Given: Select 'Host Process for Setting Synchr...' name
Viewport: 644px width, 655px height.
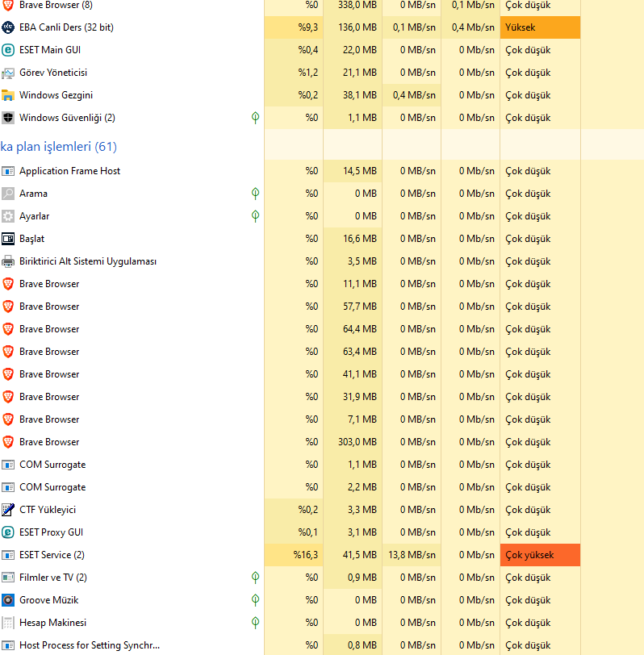Looking at the screenshot, I should coord(90,645).
